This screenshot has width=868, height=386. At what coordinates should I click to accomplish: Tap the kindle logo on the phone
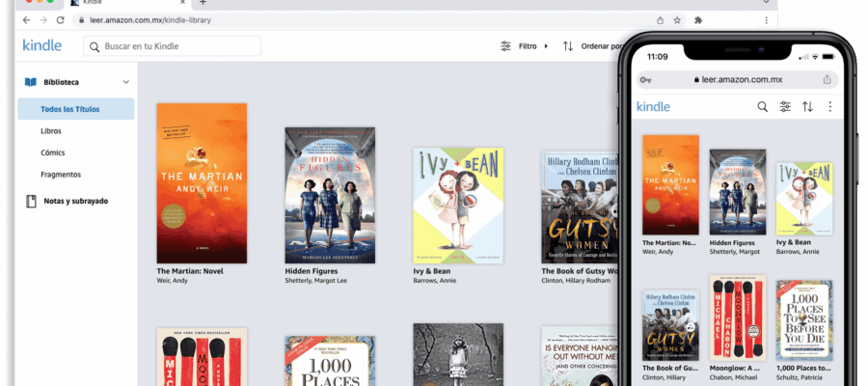[x=653, y=107]
